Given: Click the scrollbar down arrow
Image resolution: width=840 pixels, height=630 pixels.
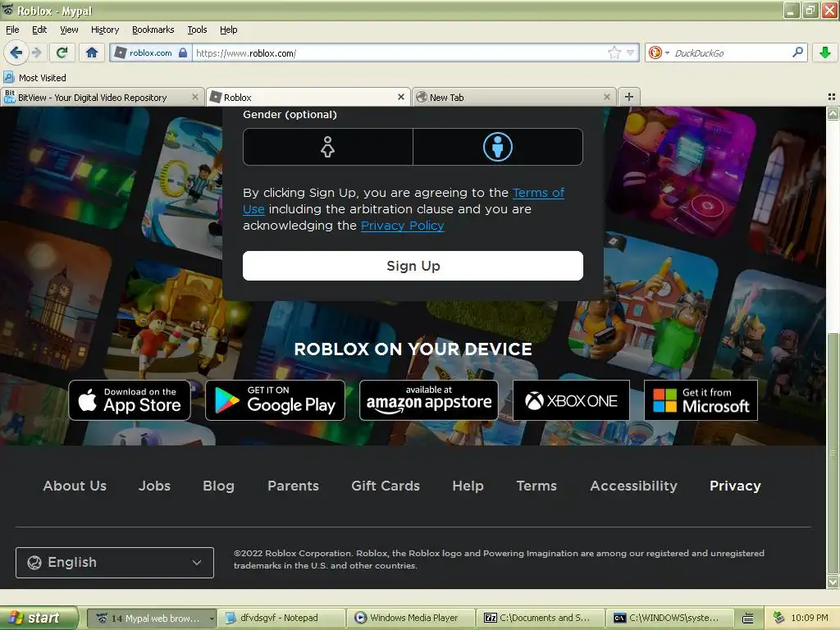Looking at the screenshot, I should point(833,582).
